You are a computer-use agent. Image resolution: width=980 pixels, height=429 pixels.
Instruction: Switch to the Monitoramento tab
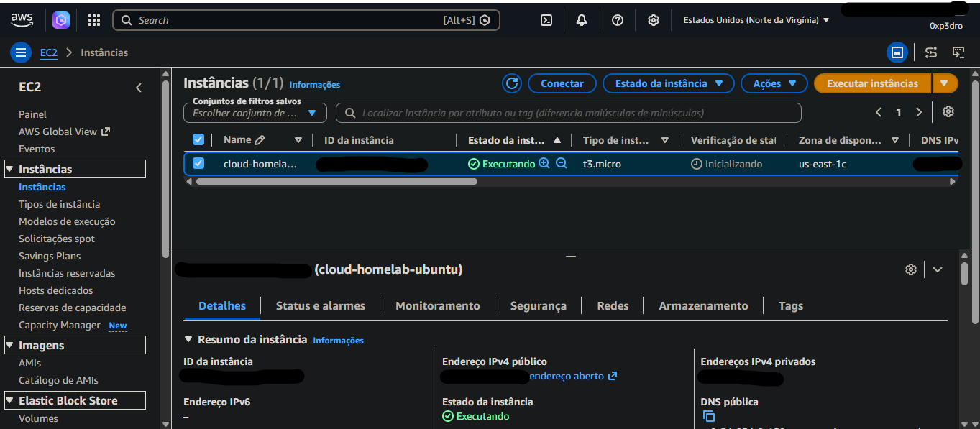(438, 305)
